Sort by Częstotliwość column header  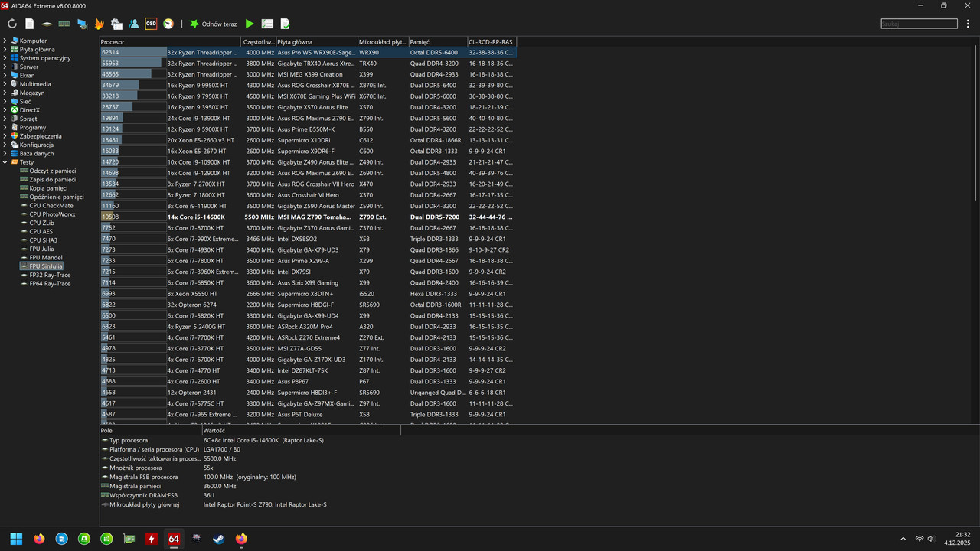click(x=258, y=42)
